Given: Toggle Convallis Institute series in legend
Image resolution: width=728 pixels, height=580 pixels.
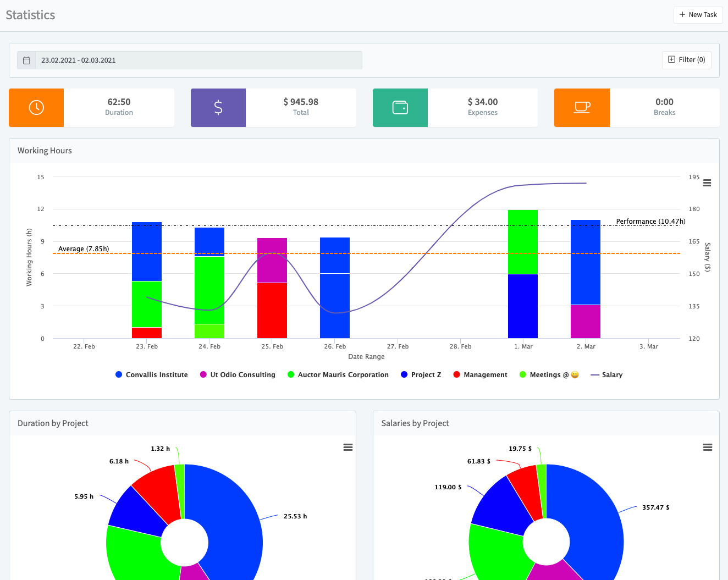Looking at the screenshot, I should point(152,375).
